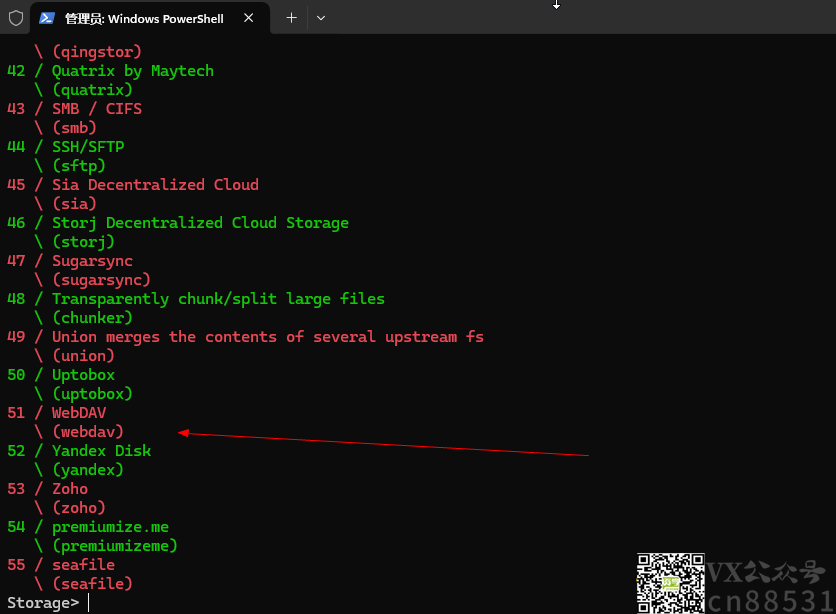
Task: Click the line '47 / Sugarsync'
Action: [x=70, y=261]
